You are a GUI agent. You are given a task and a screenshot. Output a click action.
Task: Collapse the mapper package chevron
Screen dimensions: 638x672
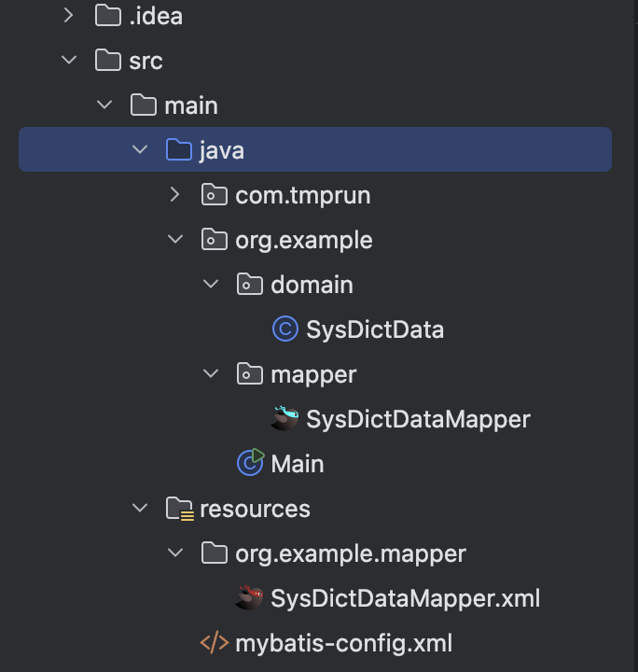tap(211, 373)
